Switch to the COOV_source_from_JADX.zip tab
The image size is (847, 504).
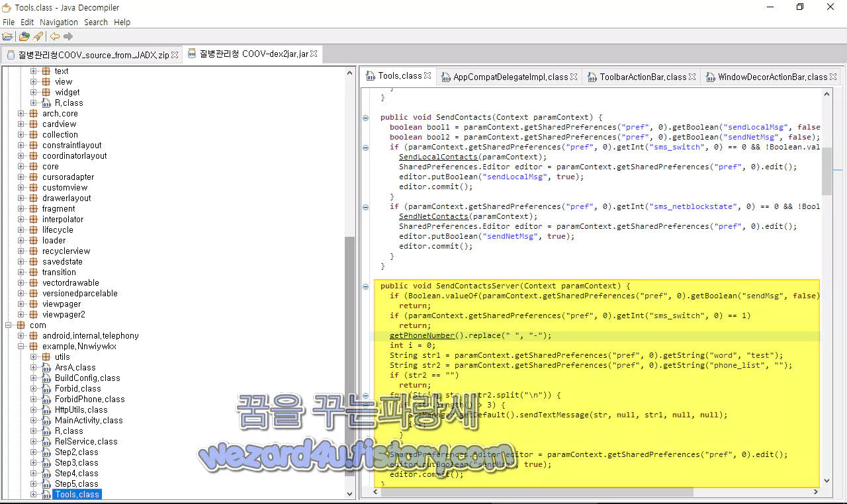coord(93,55)
